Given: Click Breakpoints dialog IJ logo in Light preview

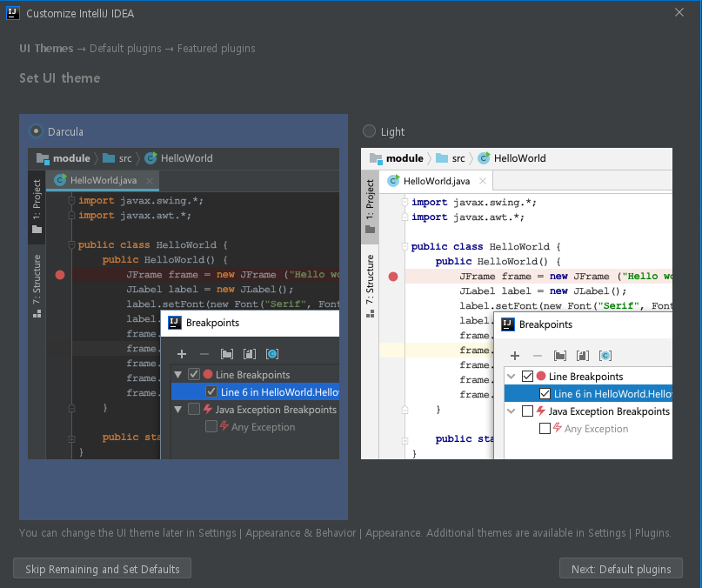Looking at the screenshot, I should point(508,324).
